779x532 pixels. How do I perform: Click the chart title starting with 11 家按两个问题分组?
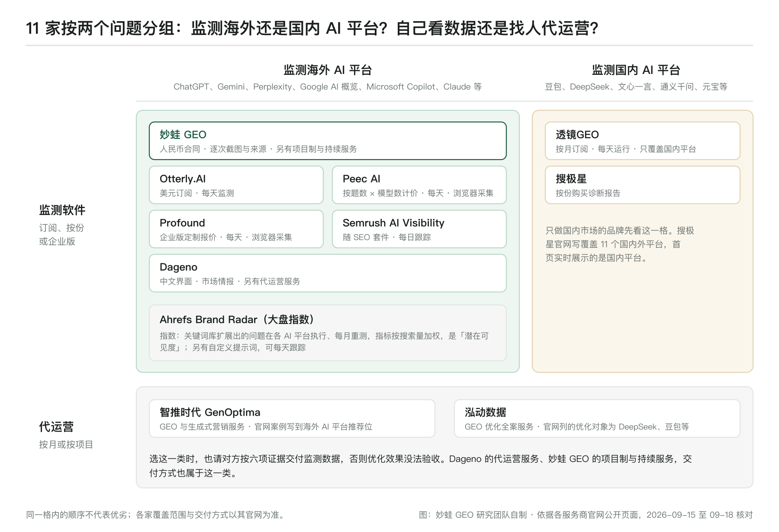click(x=312, y=29)
